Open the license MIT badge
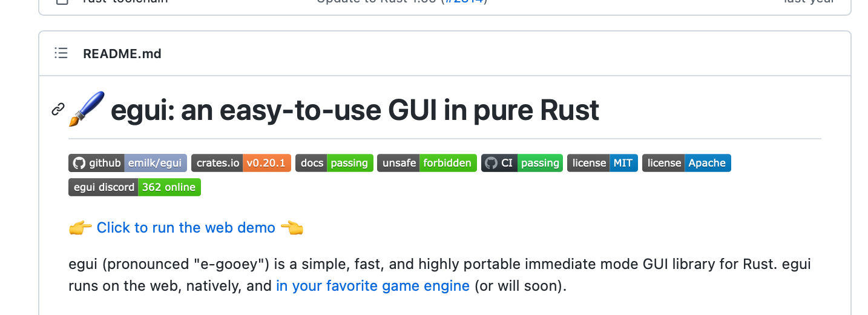The width and height of the screenshot is (868, 315). pyautogui.click(x=602, y=163)
